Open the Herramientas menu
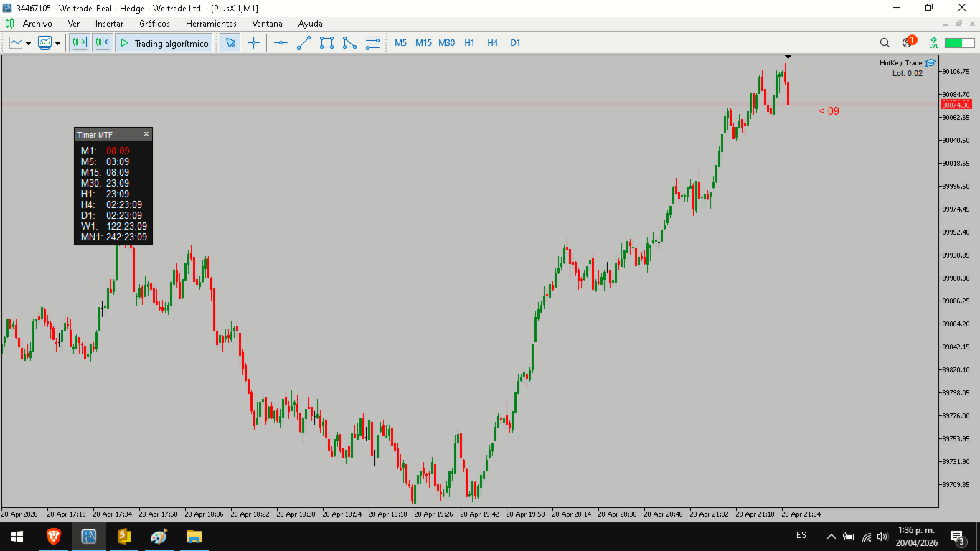Image resolution: width=980 pixels, height=551 pixels. [211, 24]
